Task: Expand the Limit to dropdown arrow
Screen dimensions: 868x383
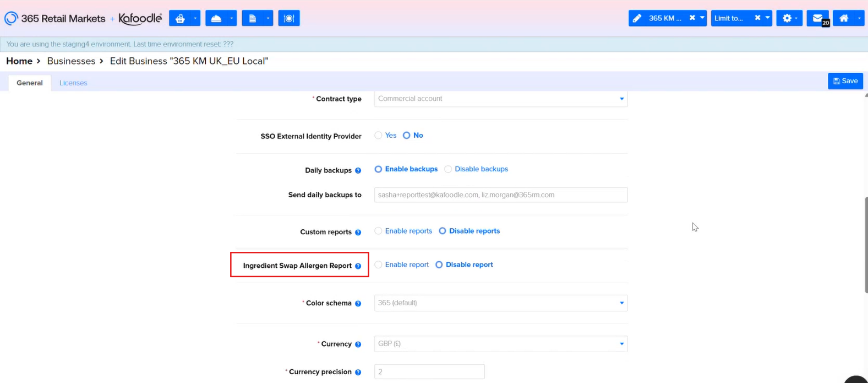Action: pyautogui.click(x=767, y=18)
